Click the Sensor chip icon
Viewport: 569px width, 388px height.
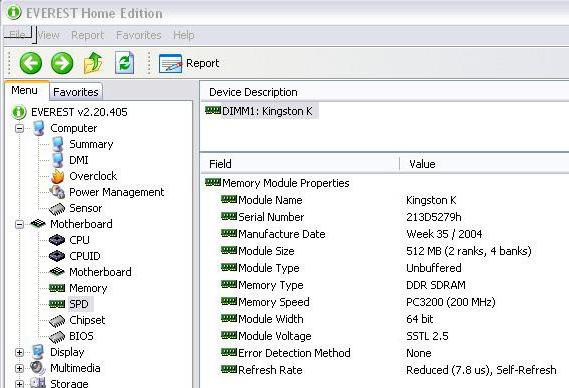[57, 208]
